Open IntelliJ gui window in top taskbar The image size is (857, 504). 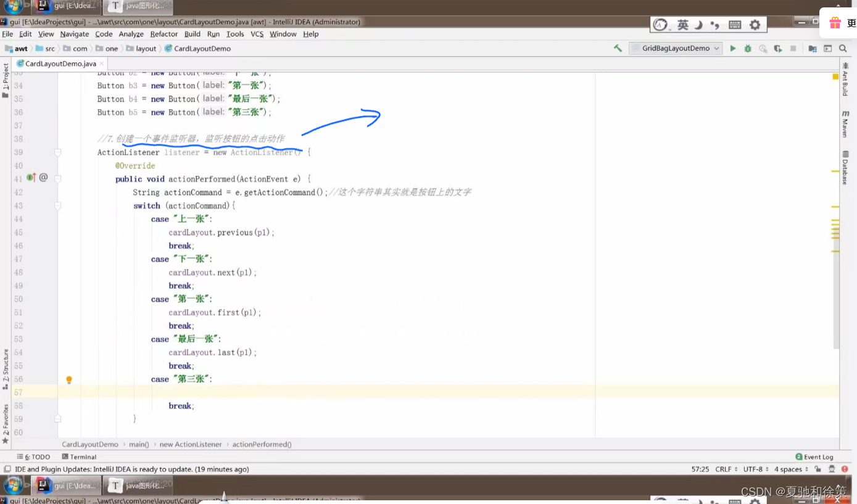(67, 6)
